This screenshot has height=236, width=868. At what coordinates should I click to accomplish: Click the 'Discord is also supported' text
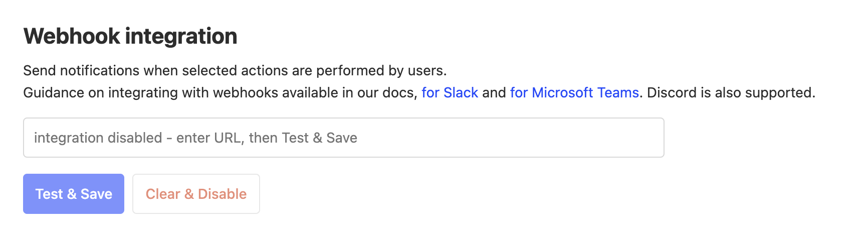click(x=731, y=93)
